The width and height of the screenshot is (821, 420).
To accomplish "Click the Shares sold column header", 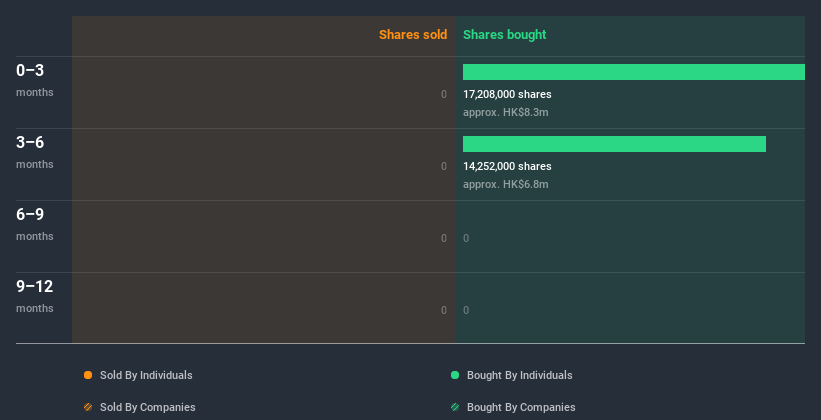I will pos(413,35).
